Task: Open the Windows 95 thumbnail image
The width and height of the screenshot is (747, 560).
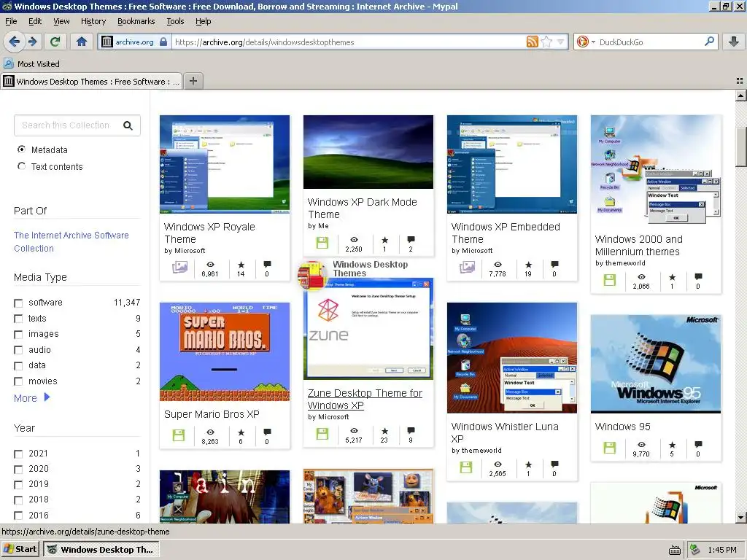Action: [656, 364]
